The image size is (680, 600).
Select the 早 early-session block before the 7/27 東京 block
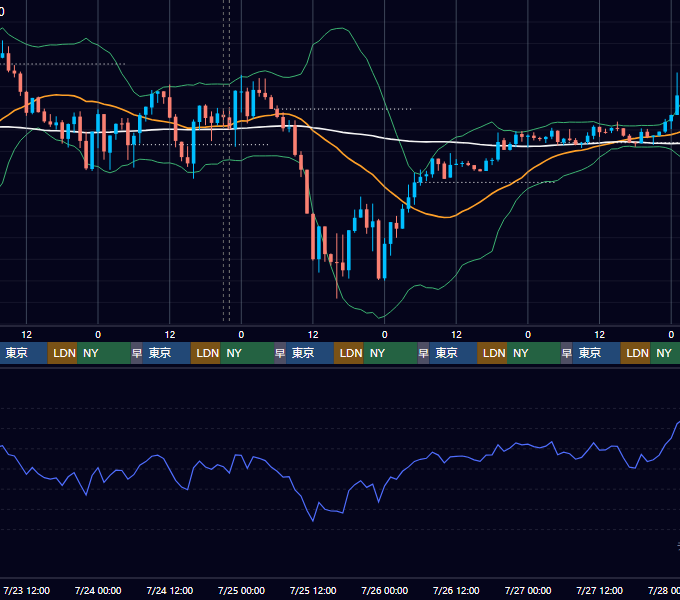[566, 353]
